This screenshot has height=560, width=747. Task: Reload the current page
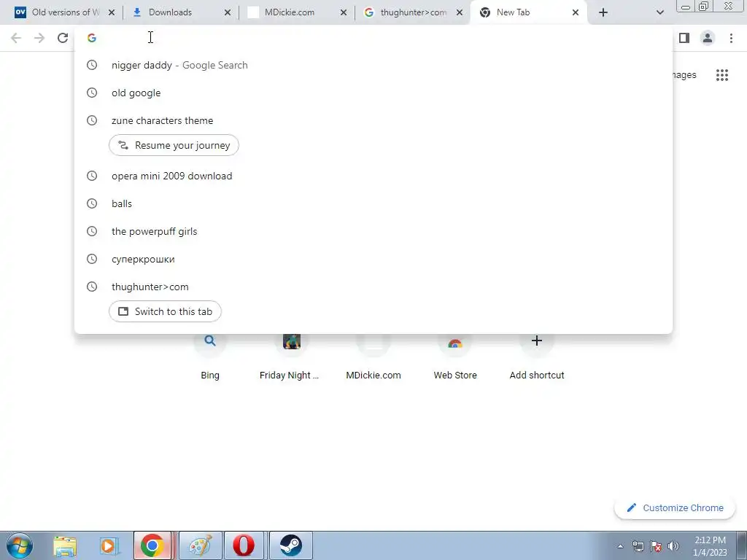(63, 38)
